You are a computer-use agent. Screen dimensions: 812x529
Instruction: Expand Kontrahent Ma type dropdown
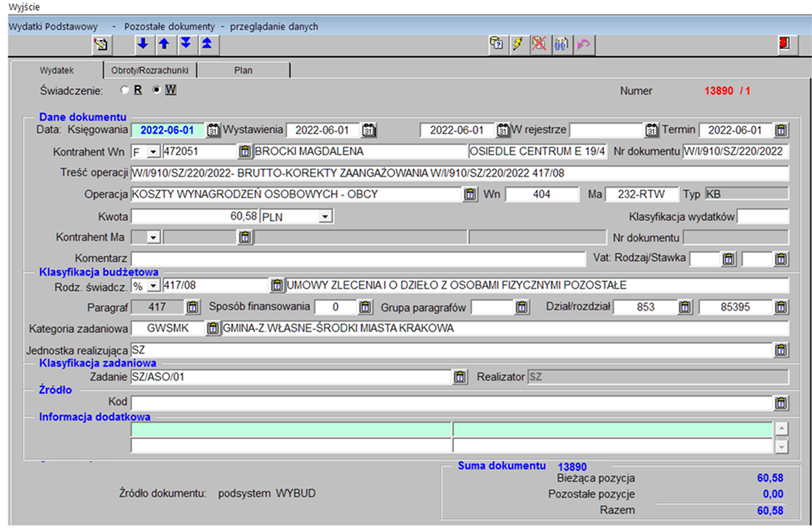click(x=153, y=238)
